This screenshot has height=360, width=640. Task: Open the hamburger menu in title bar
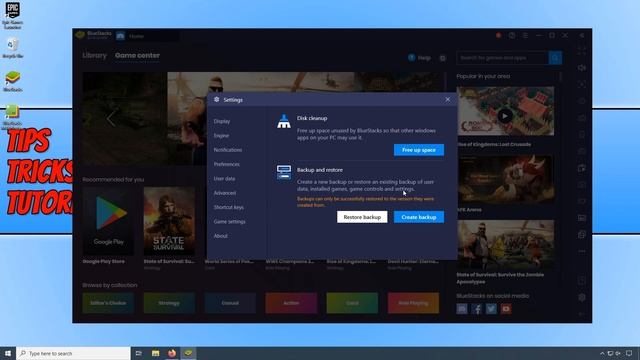[525, 36]
